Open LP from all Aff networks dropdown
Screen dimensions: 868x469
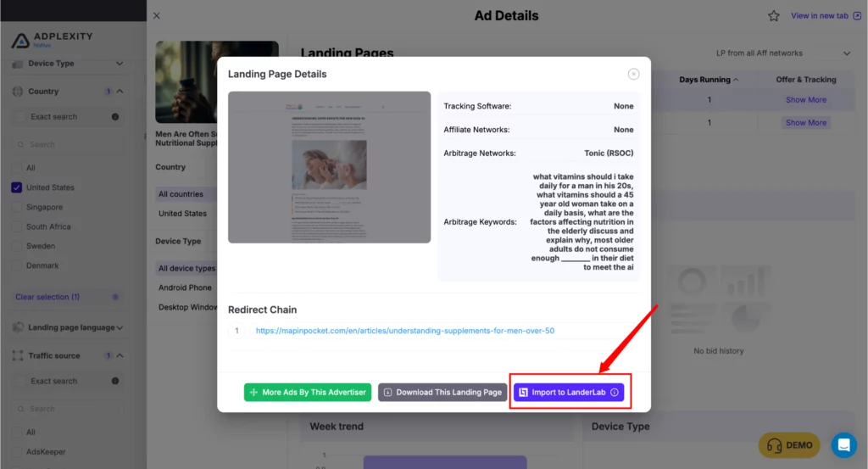(x=782, y=53)
